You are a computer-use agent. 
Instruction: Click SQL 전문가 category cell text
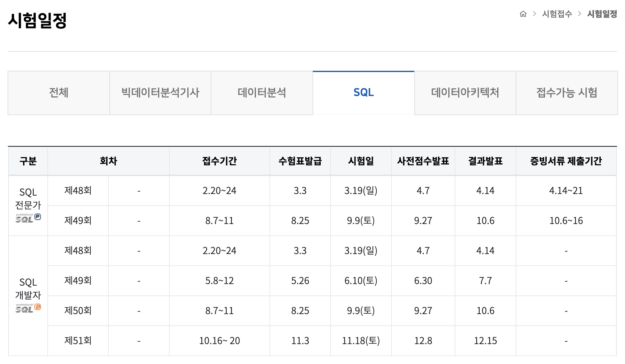point(28,199)
